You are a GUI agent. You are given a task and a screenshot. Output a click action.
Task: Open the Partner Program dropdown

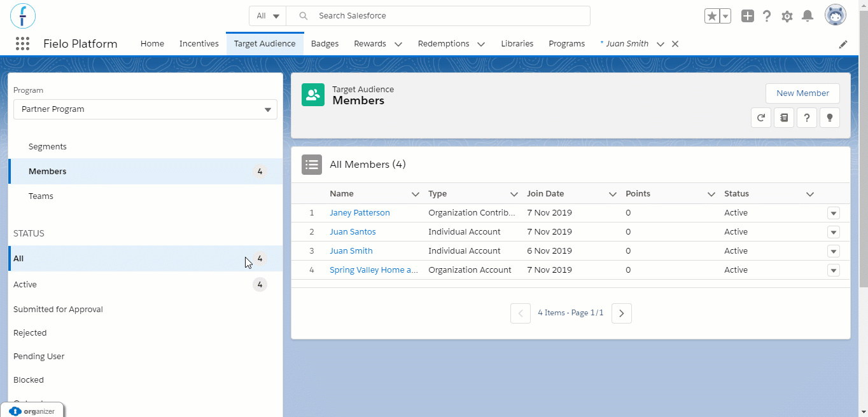[x=145, y=109]
